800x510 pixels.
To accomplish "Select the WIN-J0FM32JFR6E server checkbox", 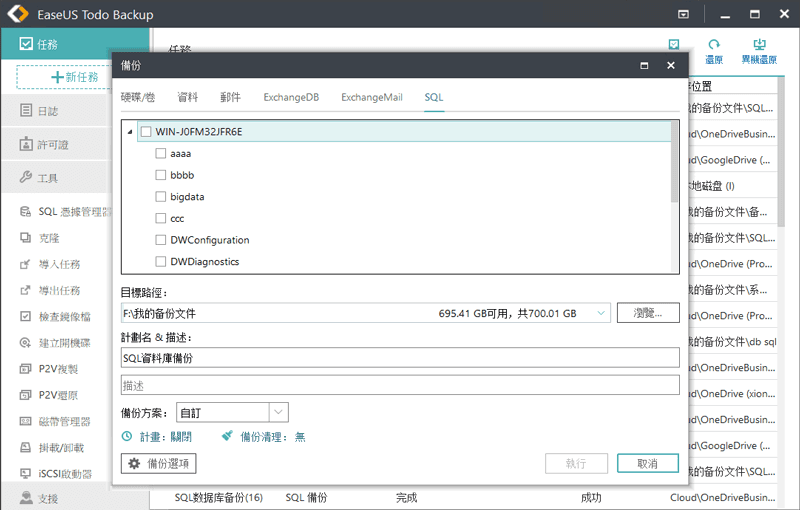I will pos(146,132).
